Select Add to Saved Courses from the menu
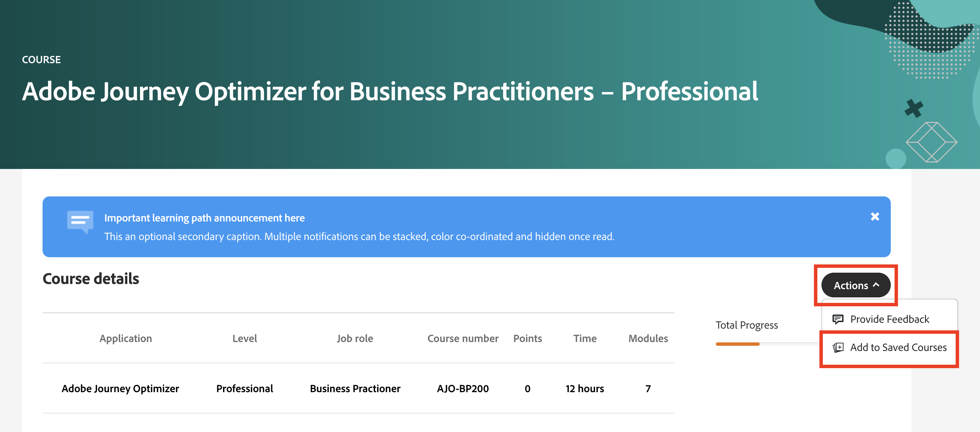Viewport: 980px width, 432px height. (x=898, y=348)
